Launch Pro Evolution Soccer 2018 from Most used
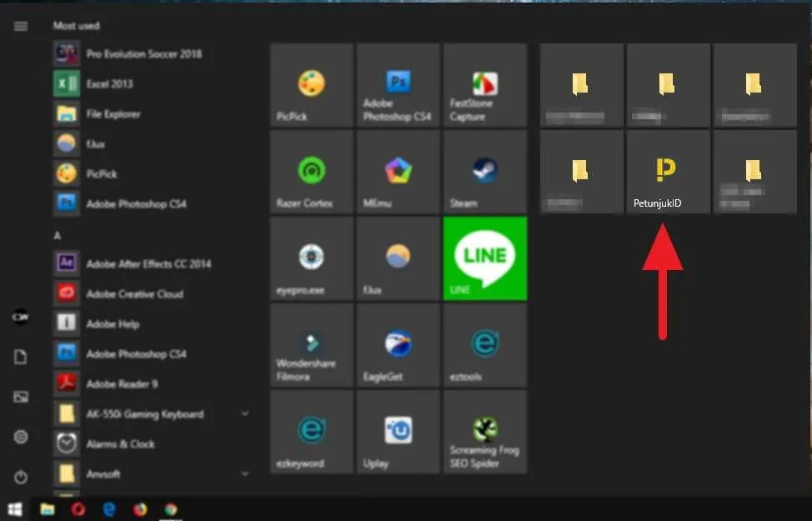The width and height of the screenshot is (812, 521). 150,54
